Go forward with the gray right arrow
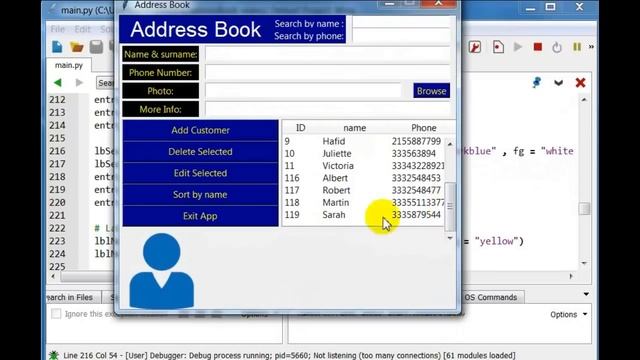This screenshot has width=640, height=360. tap(79, 83)
